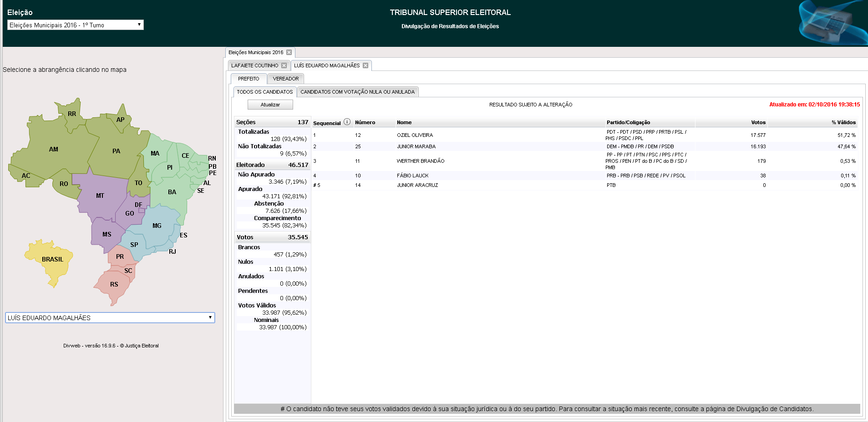868x422 pixels.
Task: Switch to the VEREADOR tab
Action: tap(285, 79)
